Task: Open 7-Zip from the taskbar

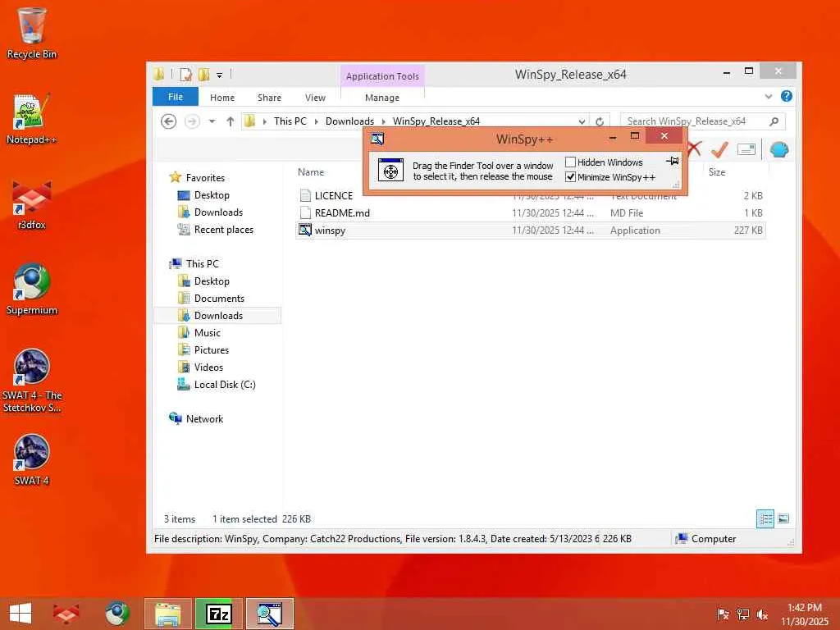Action: tap(218, 614)
